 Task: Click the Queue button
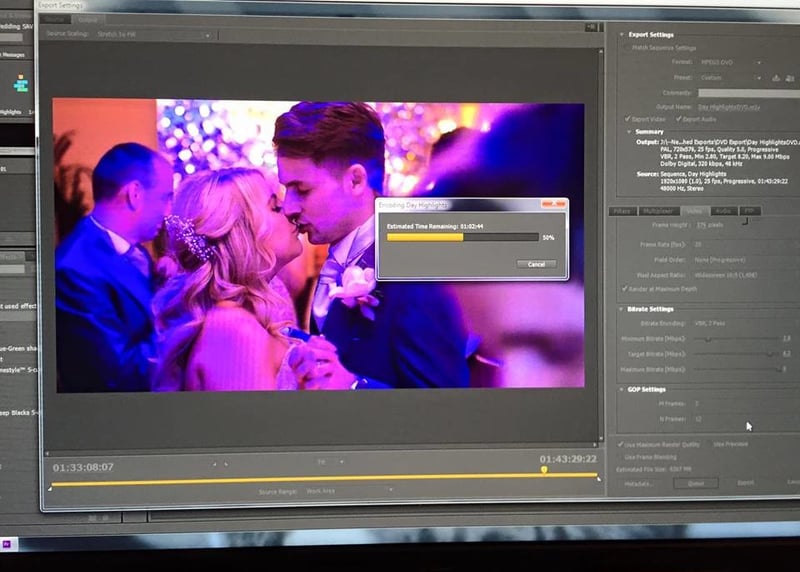(696, 482)
